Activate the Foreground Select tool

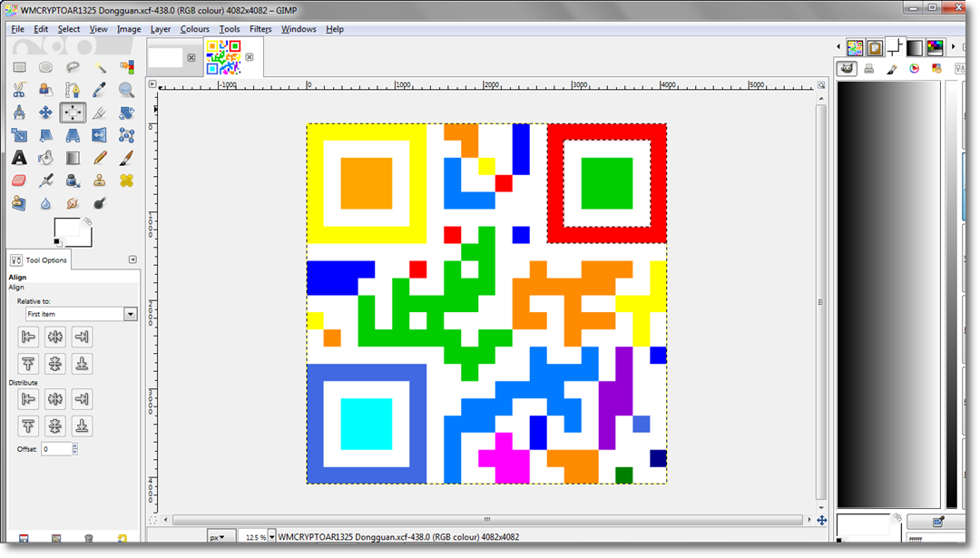click(x=45, y=90)
